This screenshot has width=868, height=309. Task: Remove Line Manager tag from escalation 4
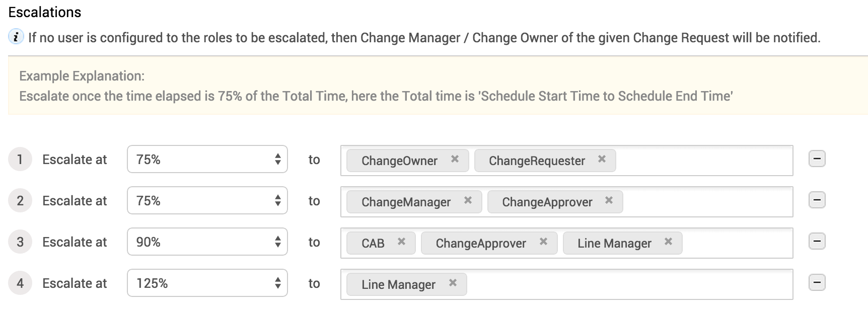pyautogui.click(x=453, y=283)
